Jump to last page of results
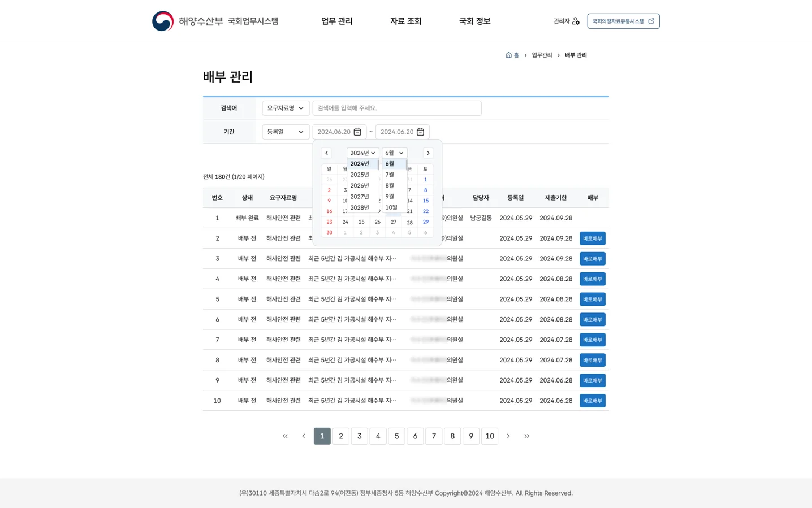The height and width of the screenshot is (508, 812). pos(527,436)
